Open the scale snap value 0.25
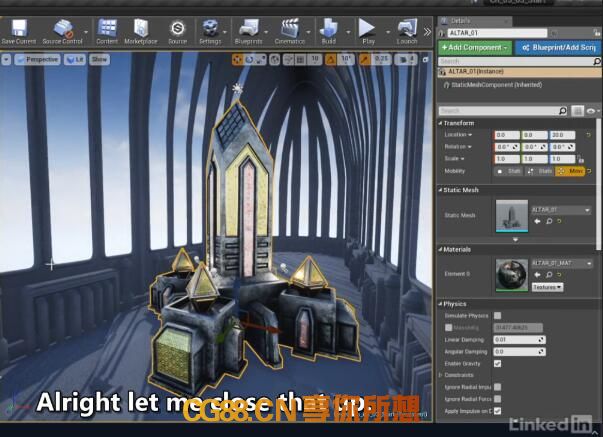The width and height of the screenshot is (603, 437). [x=381, y=60]
